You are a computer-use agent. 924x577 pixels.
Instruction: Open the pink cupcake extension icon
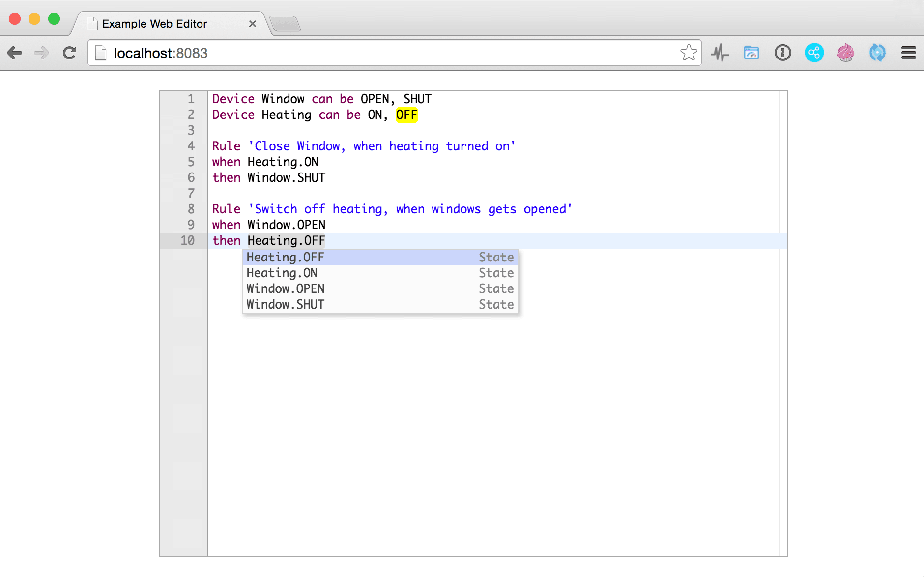(846, 53)
